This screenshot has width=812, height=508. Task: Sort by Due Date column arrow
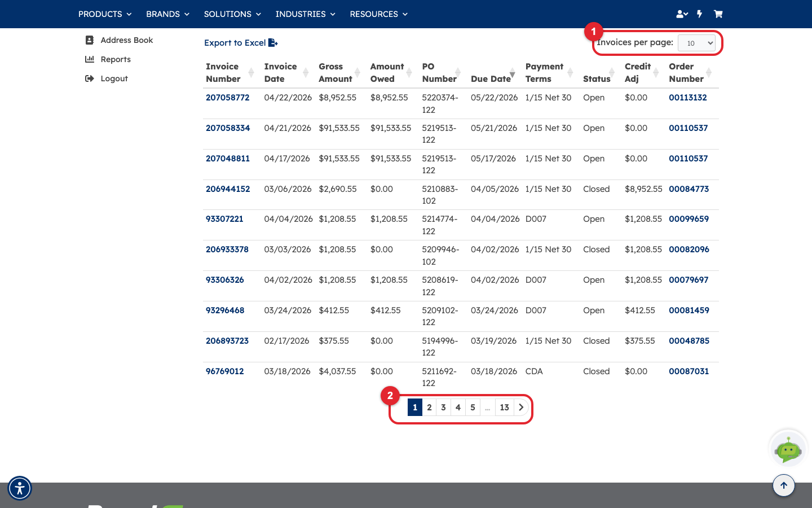coord(513,74)
